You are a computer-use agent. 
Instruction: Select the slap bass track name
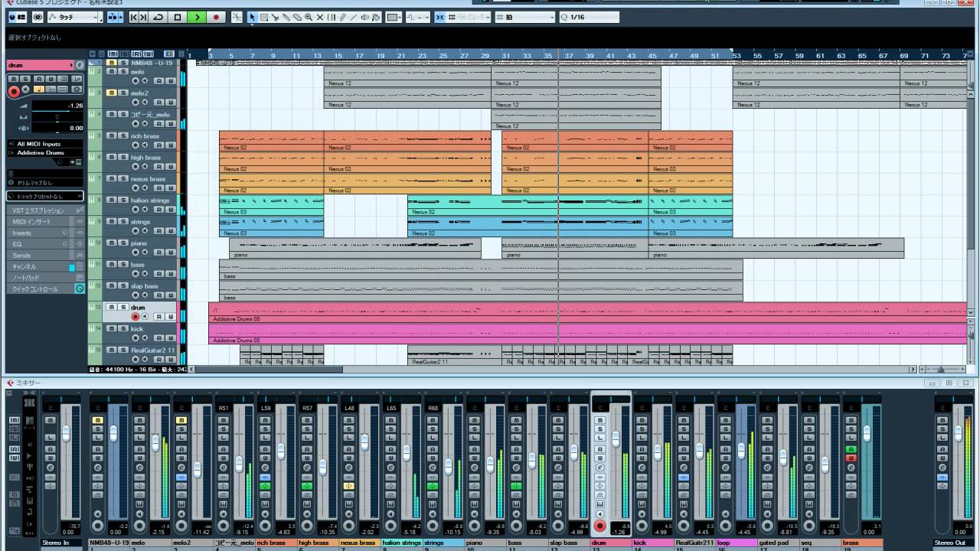pyautogui.click(x=145, y=286)
